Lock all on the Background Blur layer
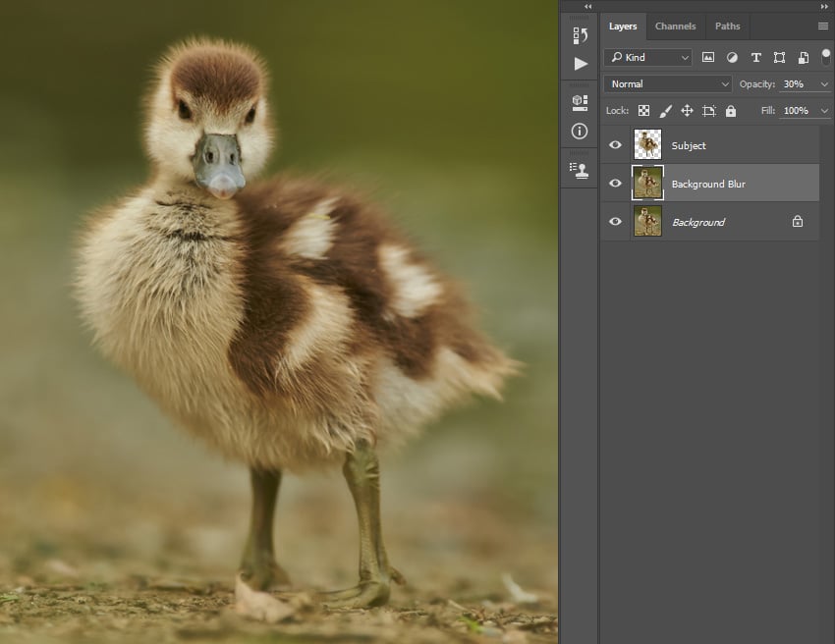Screen dimensions: 835x644 pos(731,110)
